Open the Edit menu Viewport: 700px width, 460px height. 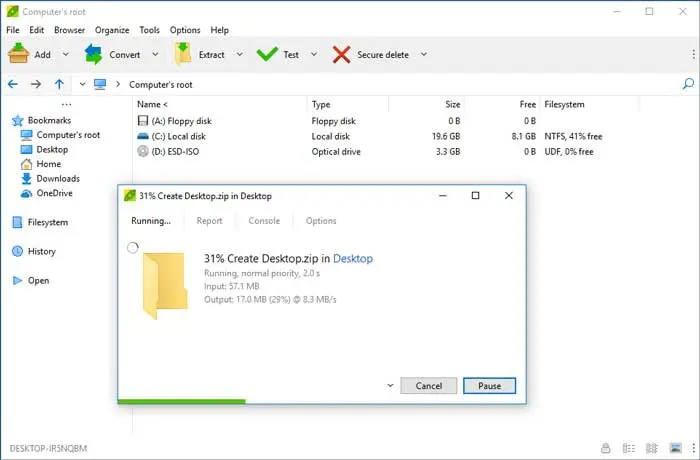point(37,30)
